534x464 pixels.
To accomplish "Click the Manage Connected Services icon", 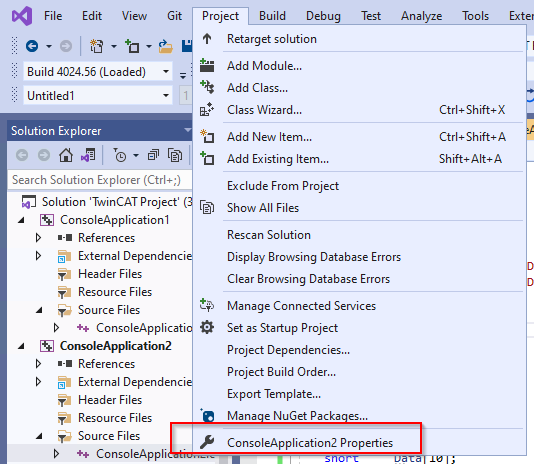I will pyautogui.click(x=207, y=306).
